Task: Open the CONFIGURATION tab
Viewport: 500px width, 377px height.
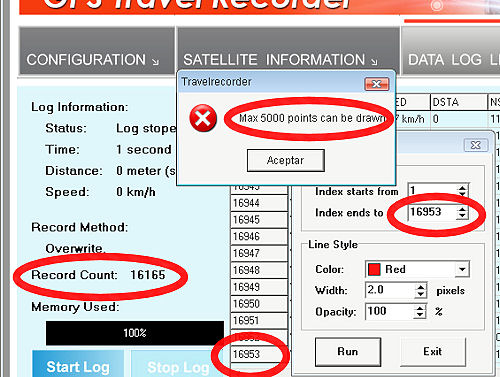Action: [97, 51]
